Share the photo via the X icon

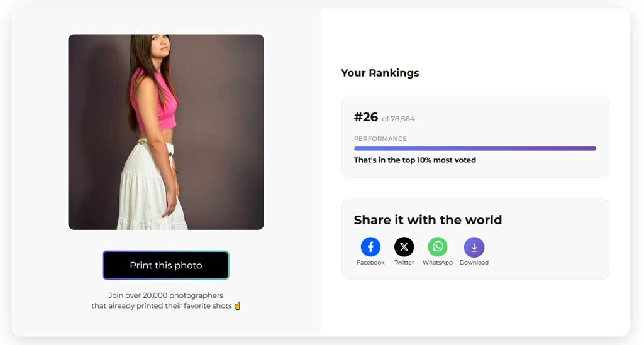pyautogui.click(x=404, y=247)
